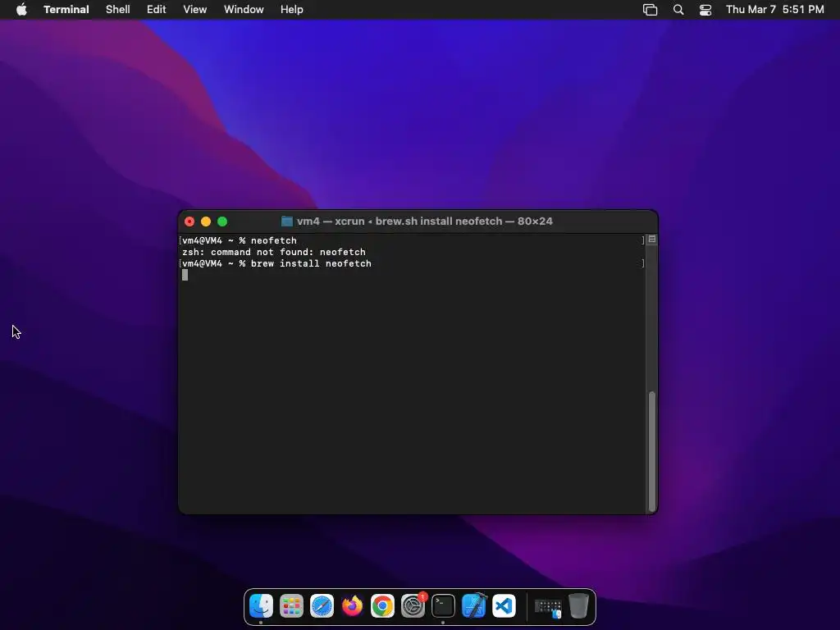Switch to Terminal in the dock

tap(444, 606)
